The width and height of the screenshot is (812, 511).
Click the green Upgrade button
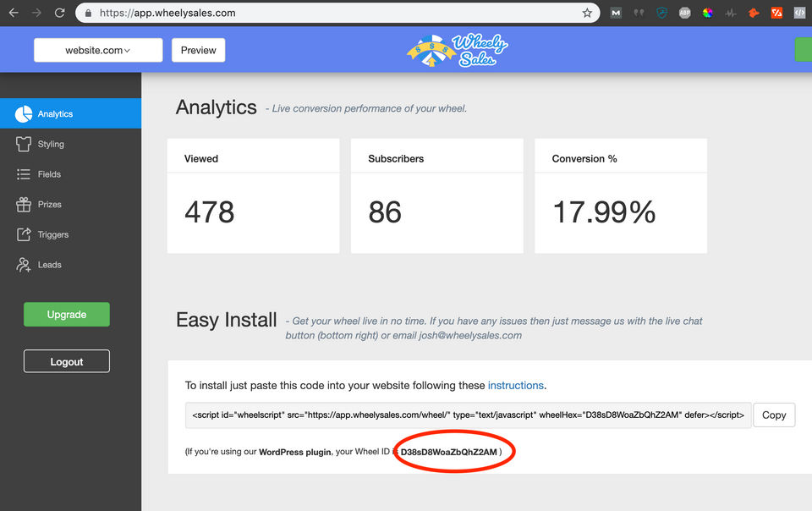click(x=67, y=314)
